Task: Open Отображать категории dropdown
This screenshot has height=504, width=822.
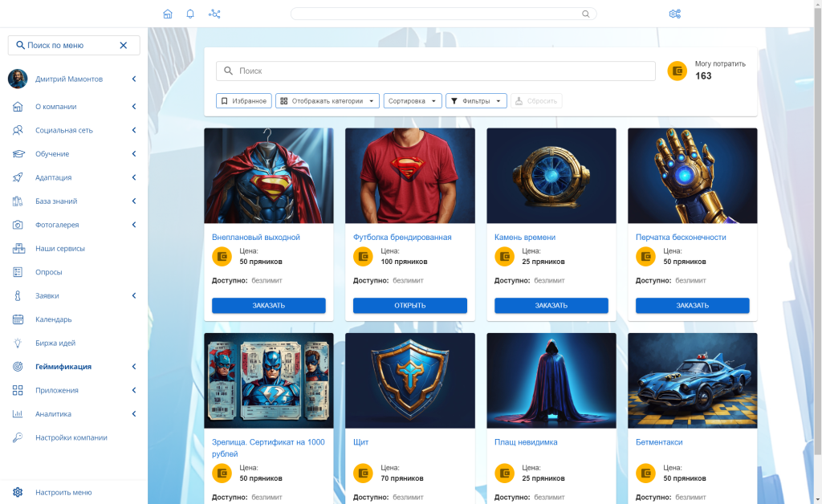Action: click(x=328, y=101)
